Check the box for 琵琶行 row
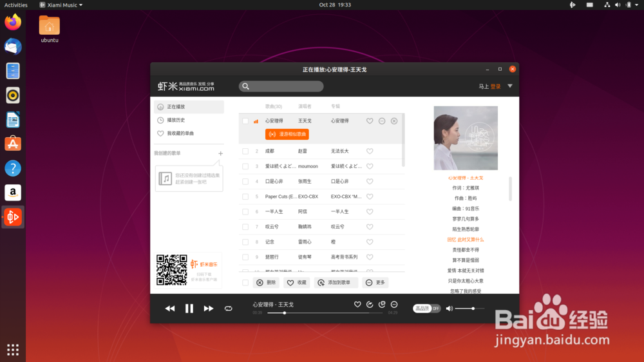 pos(245,257)
